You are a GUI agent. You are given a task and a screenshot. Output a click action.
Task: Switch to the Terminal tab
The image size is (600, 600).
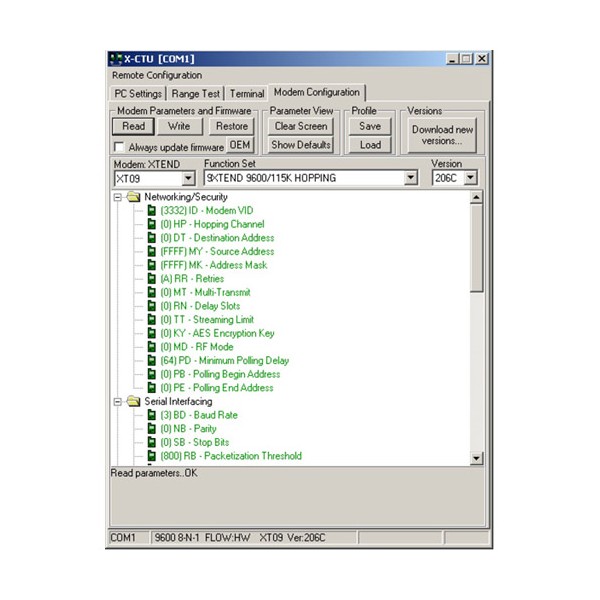[x=247, y=94]
